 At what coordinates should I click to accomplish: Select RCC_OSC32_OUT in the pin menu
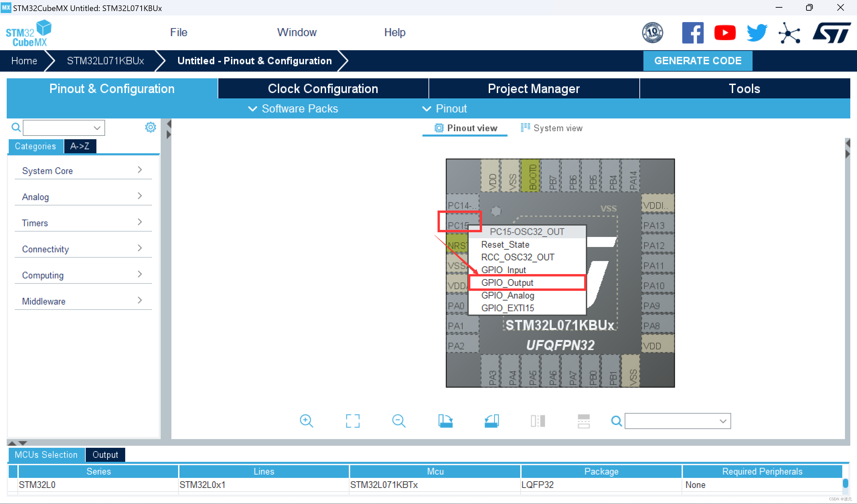coord(527,257)
